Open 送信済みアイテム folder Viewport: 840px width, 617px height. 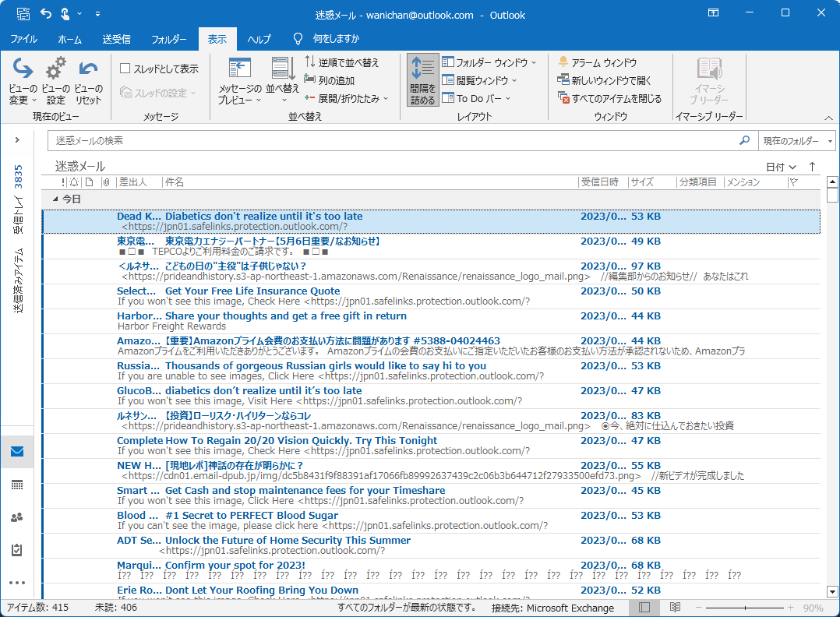(x=18, y=280)
